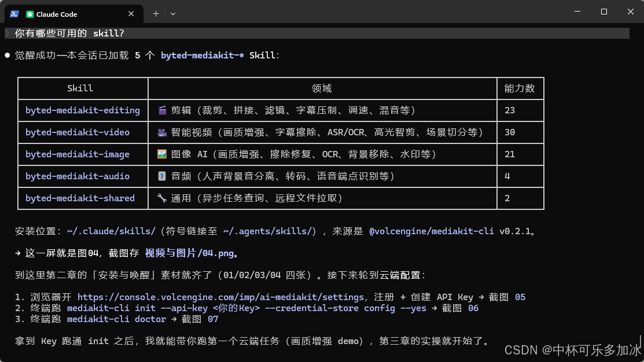Click the image description '图像 AI（画质增强…'
Image resolution: width=644 pixels, height=362 pixels.
pyautogui.click(x=304, y=154)
